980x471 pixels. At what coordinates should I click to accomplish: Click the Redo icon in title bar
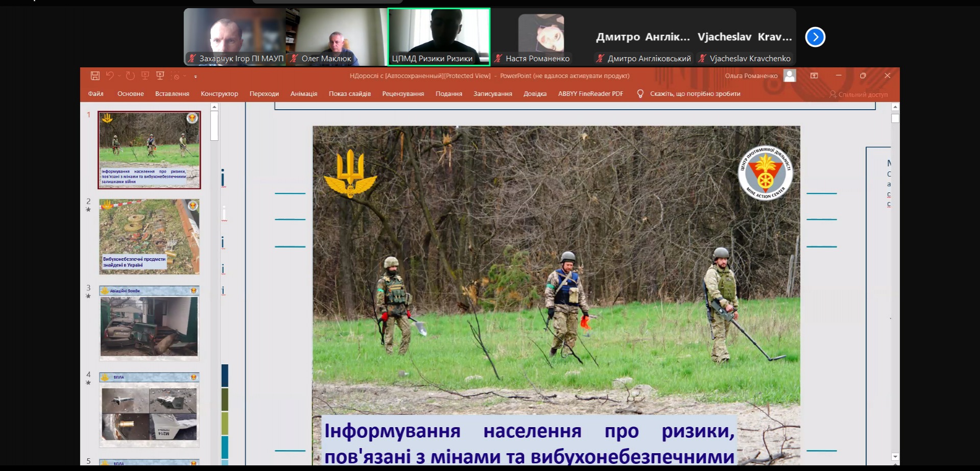click(x=130, y=76)
